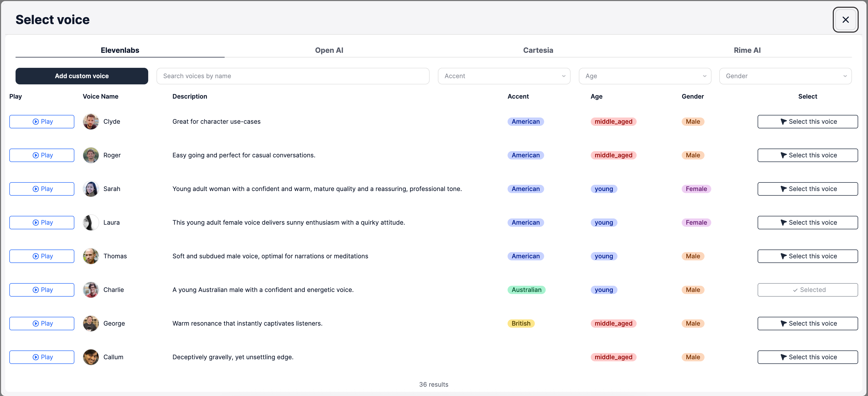Click the British accent tag for George
868x396 pixels.
[x=521, y=323]
